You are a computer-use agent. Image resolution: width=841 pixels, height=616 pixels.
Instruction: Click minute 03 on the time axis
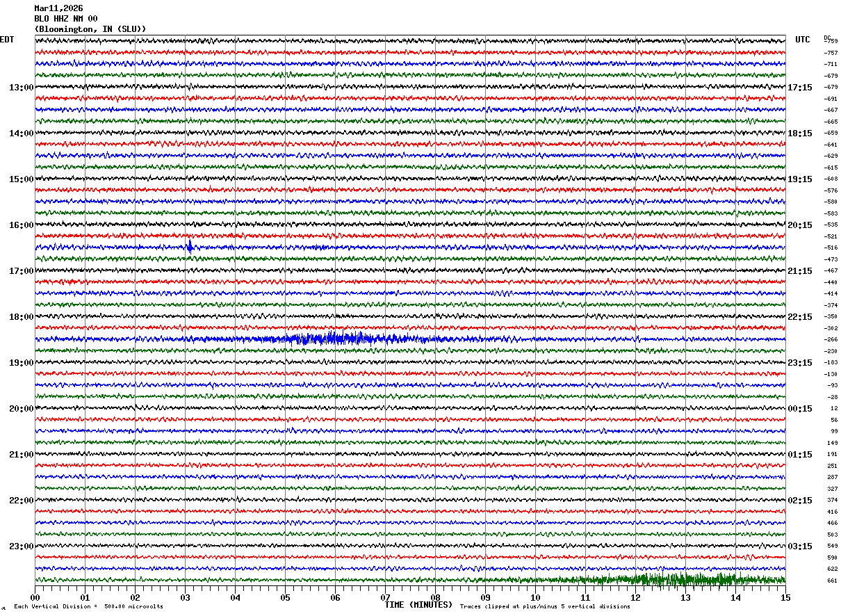[x=185, y=597]
